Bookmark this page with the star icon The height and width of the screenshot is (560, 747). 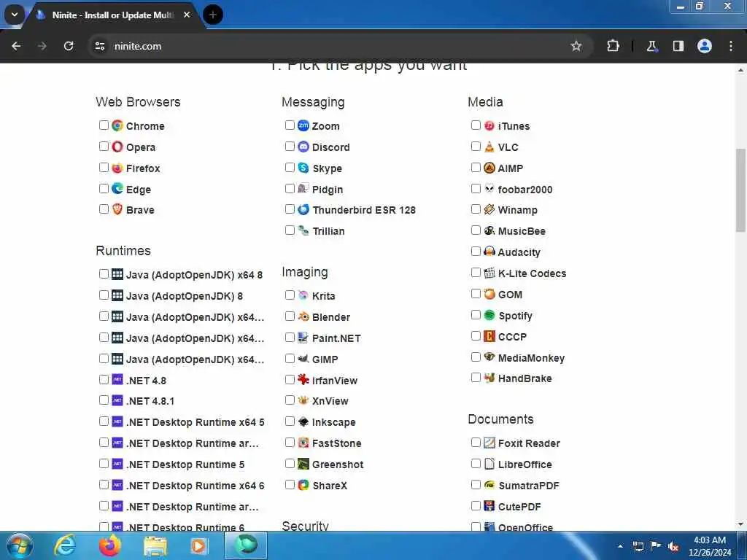point(576,46)
